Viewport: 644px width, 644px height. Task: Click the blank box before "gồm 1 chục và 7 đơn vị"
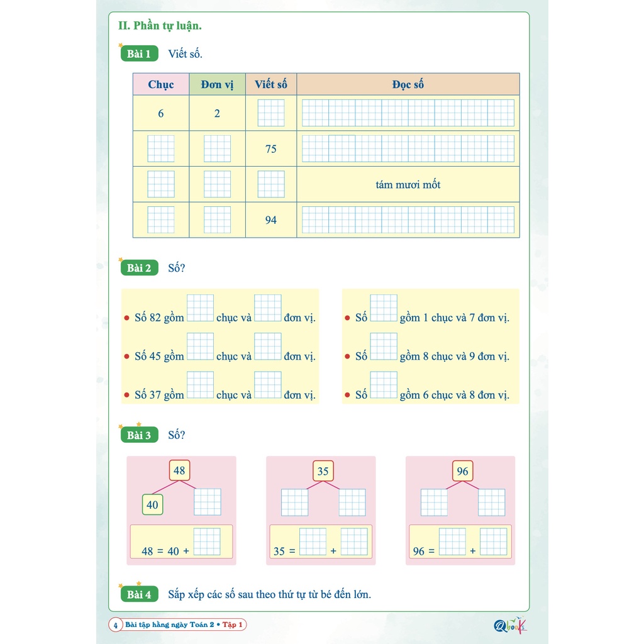(384, 308)
